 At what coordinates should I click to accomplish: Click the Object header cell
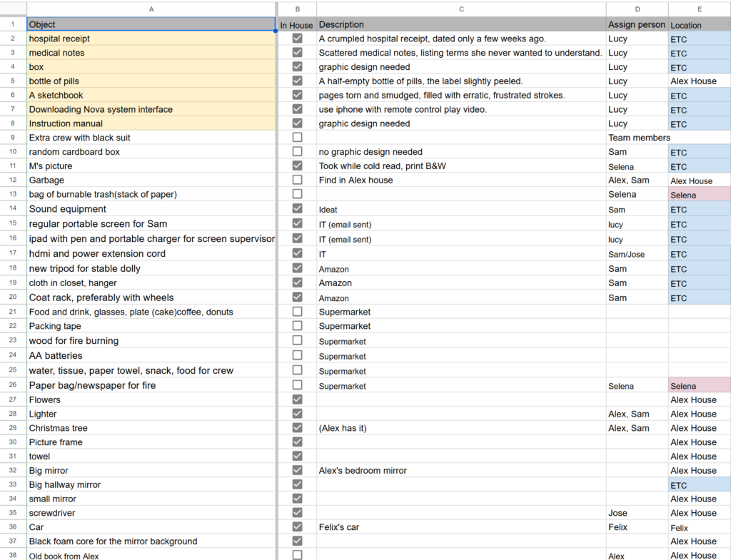(x=151, y=24)
